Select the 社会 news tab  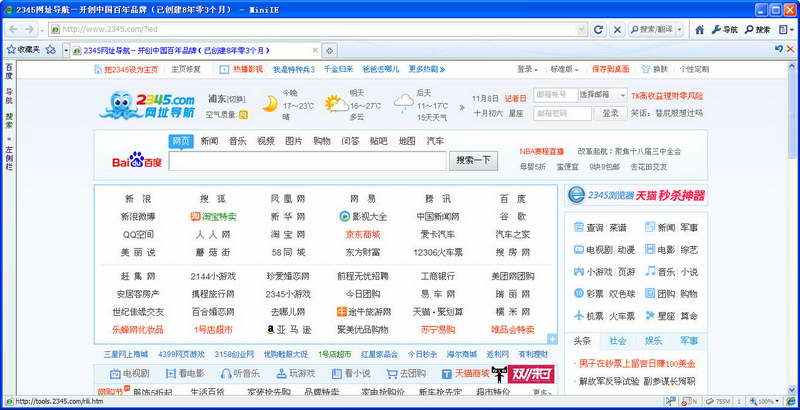(617, 341)
